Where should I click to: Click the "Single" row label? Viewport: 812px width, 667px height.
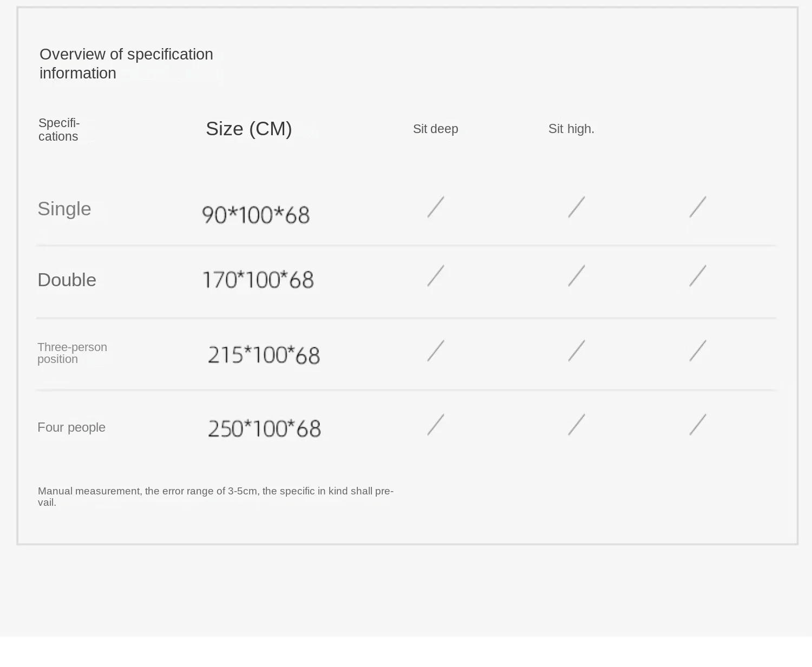tap(64, 209)
